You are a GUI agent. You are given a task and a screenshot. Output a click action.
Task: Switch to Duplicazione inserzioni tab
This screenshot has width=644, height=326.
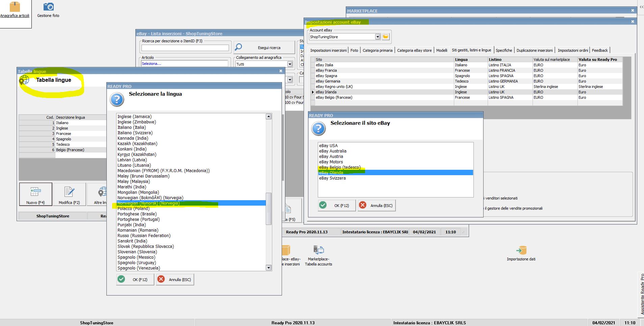(x=535, y=50)
